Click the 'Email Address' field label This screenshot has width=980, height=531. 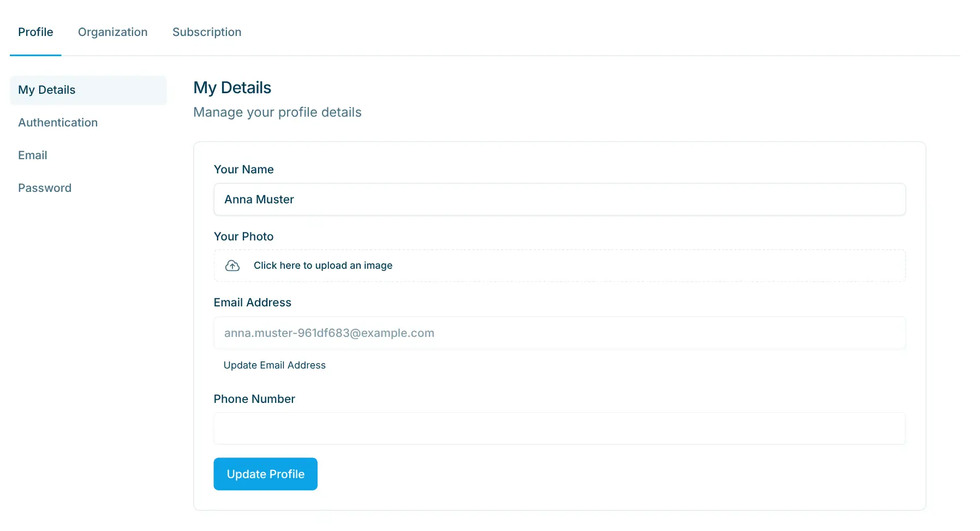pos(253,303)
